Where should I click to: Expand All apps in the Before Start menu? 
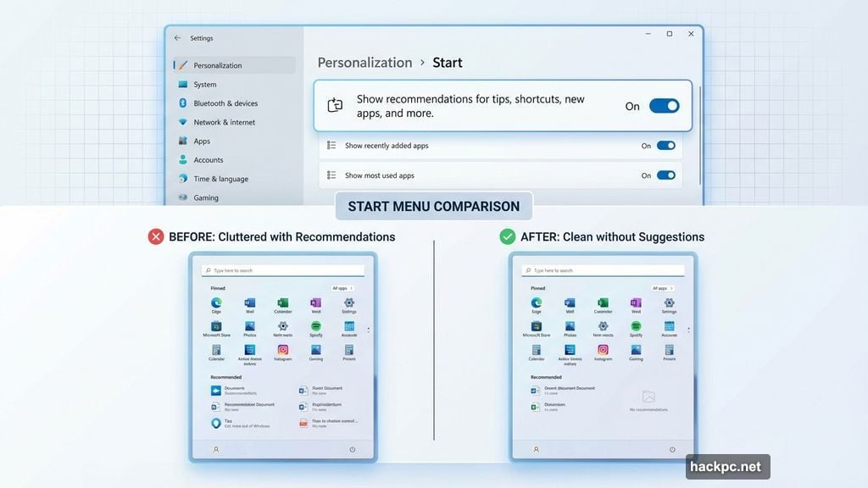coord(345,288)
